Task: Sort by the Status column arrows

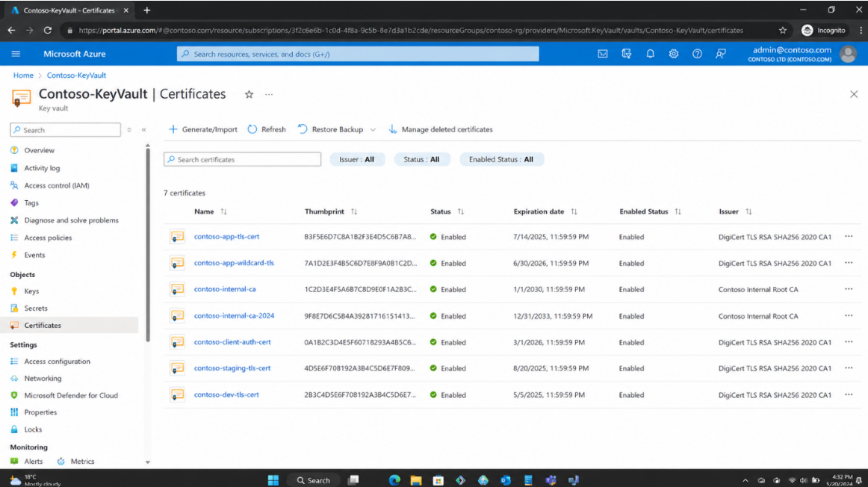Action: [x=461, y=212]
